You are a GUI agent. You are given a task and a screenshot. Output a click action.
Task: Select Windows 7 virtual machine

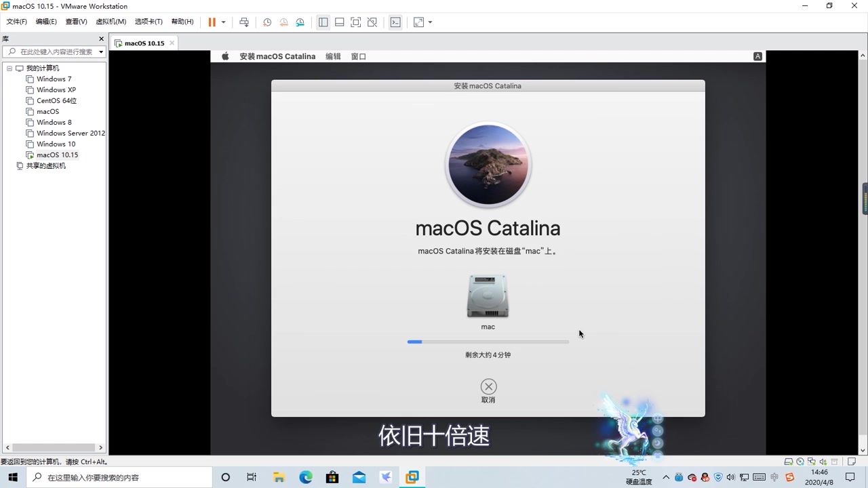pos(54,79)
